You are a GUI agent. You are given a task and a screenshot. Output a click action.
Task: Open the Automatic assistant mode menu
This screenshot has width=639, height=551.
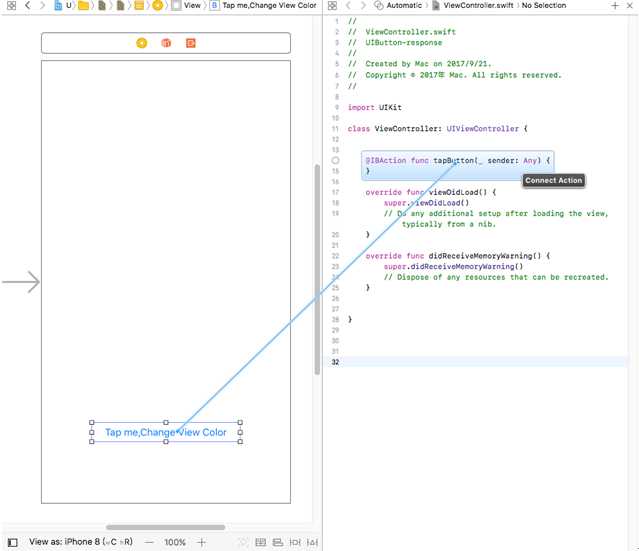(x=398, y=6)
